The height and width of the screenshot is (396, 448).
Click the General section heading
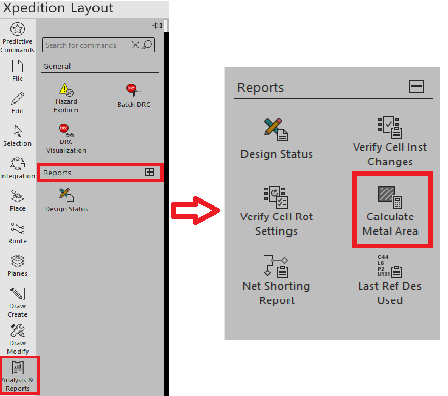click(57, 66)
